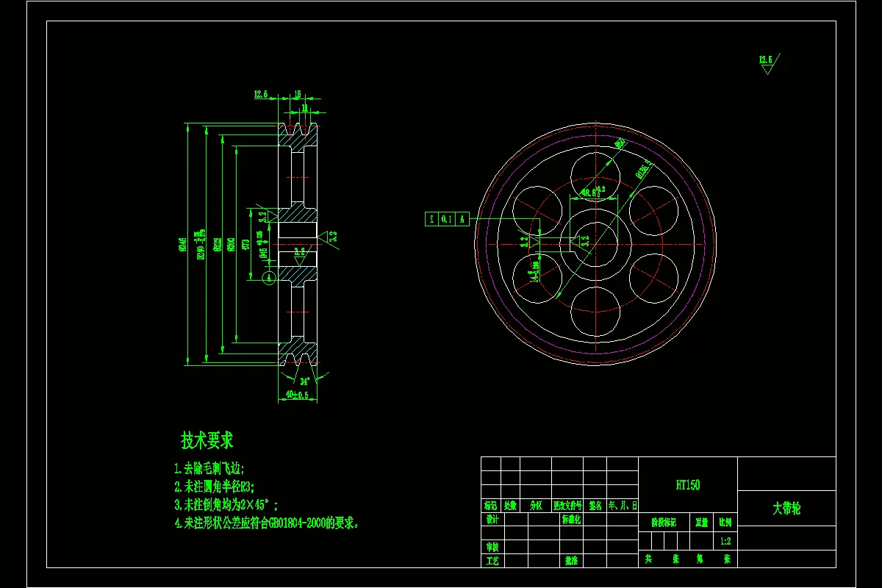Click the "比例" cell in title block
Screen dimensions: 882x588
coord(725,523)
